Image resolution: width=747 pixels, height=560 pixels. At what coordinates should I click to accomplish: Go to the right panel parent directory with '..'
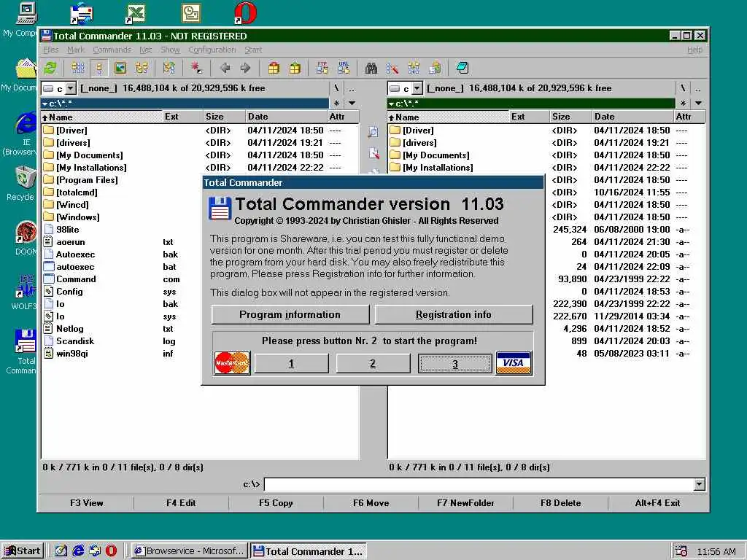698,88
